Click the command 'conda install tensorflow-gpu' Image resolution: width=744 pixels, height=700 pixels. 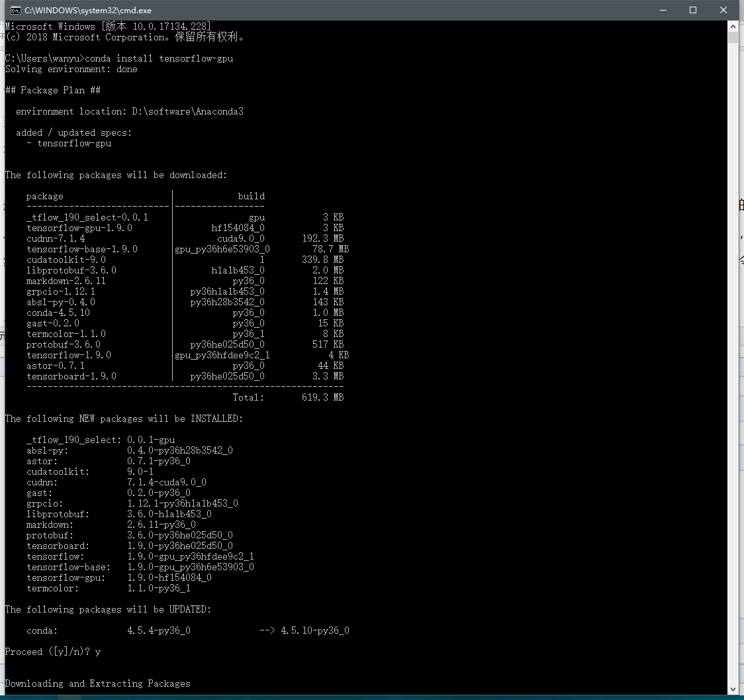click(x=159, y=58)
